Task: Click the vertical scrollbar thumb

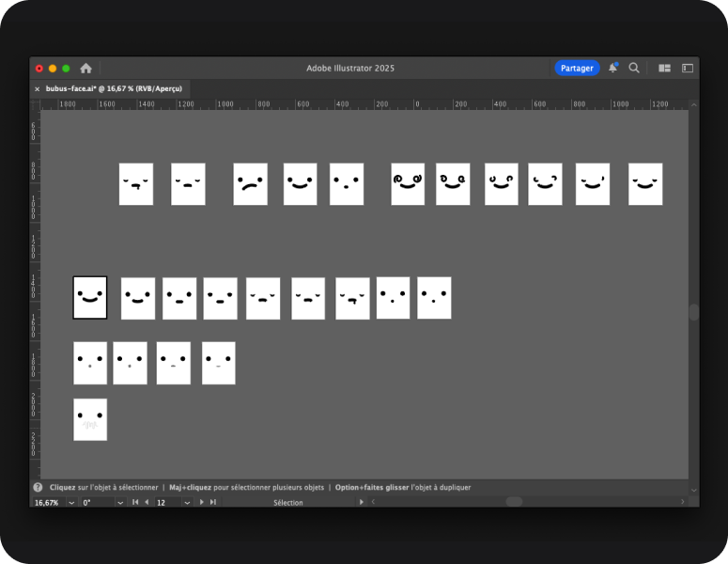Action: 693,312
